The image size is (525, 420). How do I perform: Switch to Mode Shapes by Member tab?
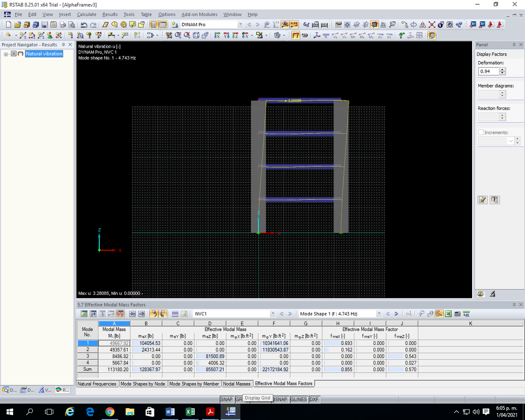(x=194, y=384)
